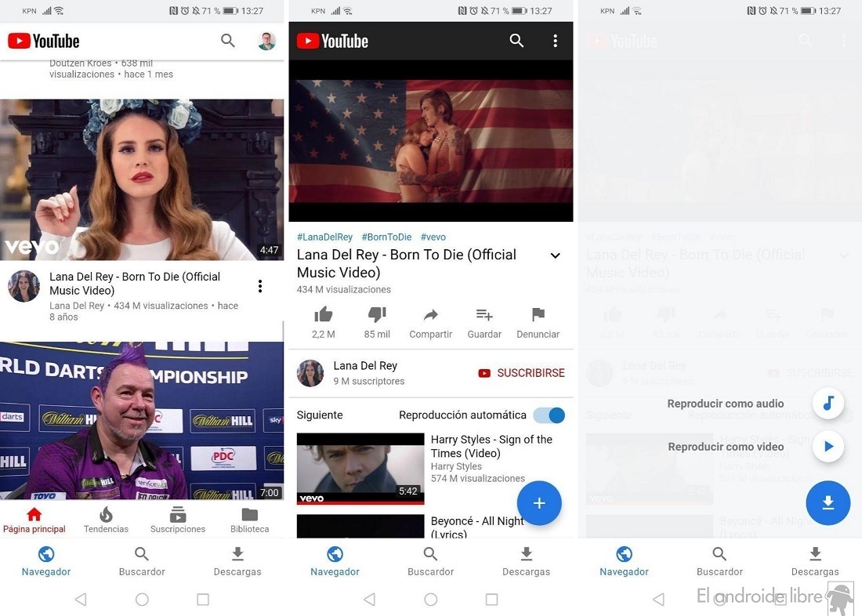Switch to the Tendencias tab

point(106,521)
